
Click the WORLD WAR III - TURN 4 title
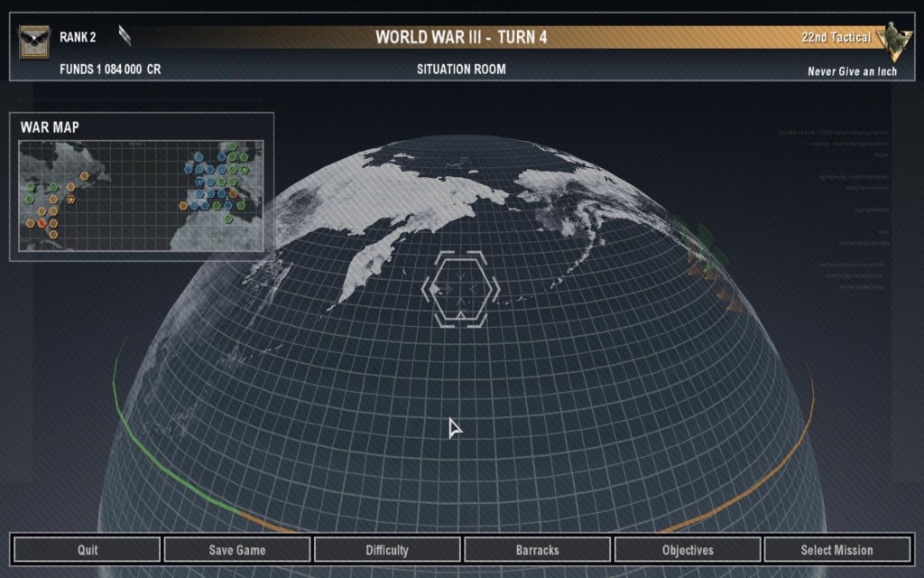[461, 37]
